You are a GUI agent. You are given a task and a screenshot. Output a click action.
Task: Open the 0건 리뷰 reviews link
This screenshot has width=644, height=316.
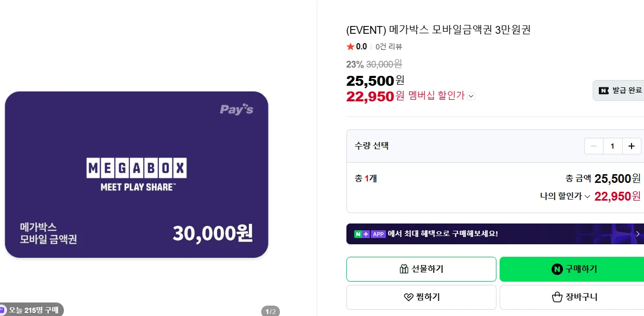click(388, 47)
